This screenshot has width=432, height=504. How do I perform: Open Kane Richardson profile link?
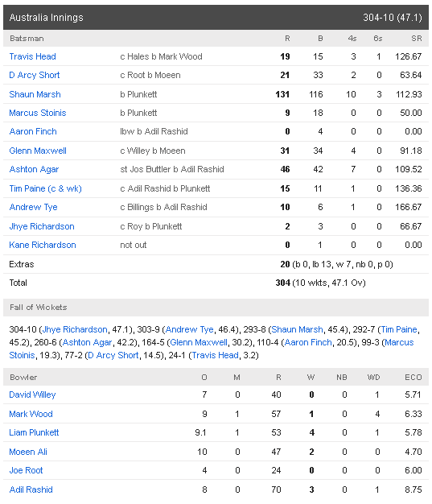[43, 245]
